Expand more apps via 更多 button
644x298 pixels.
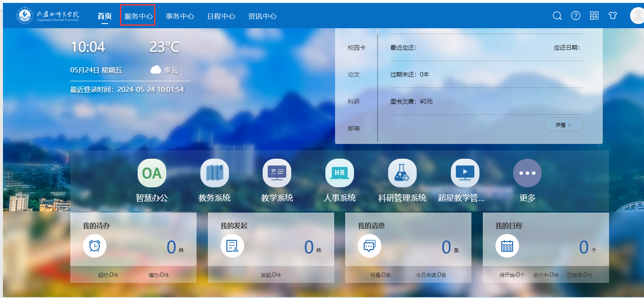[x=527, y=173]
